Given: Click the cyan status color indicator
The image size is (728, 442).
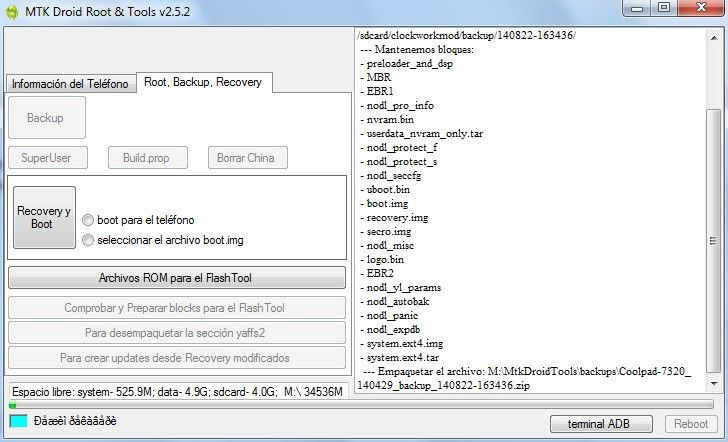Looking at the screenshot, I should point(19,421).
